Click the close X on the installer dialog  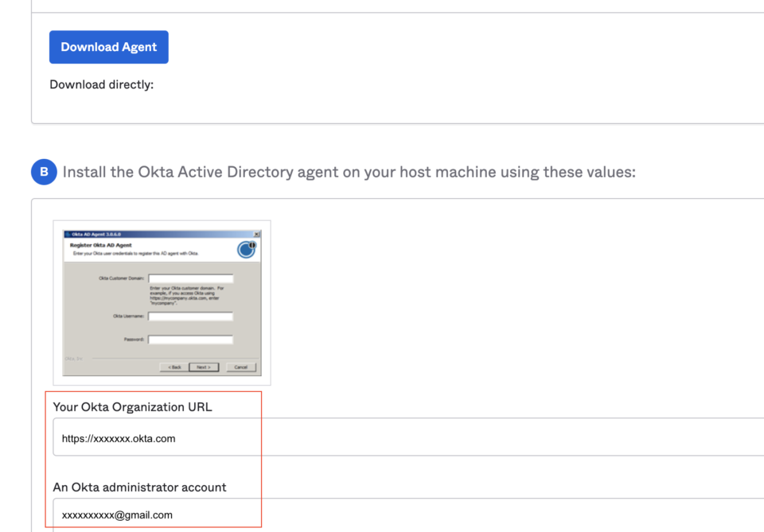257,234
